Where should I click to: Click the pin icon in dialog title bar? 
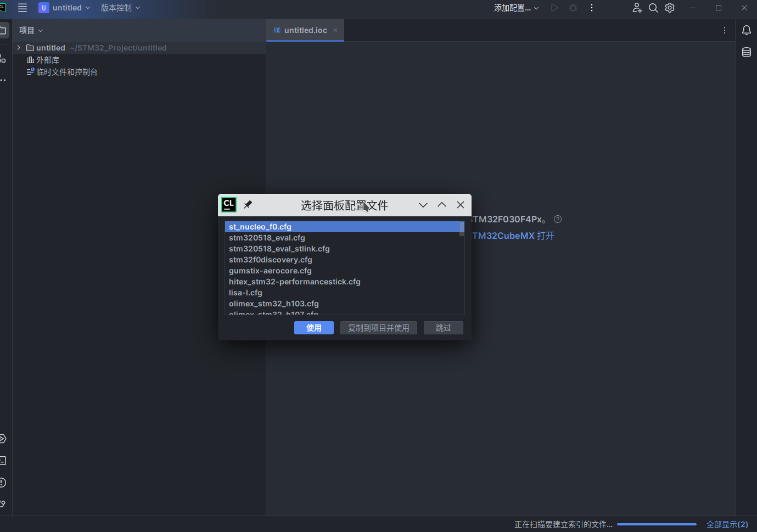[x=248, y=205]
